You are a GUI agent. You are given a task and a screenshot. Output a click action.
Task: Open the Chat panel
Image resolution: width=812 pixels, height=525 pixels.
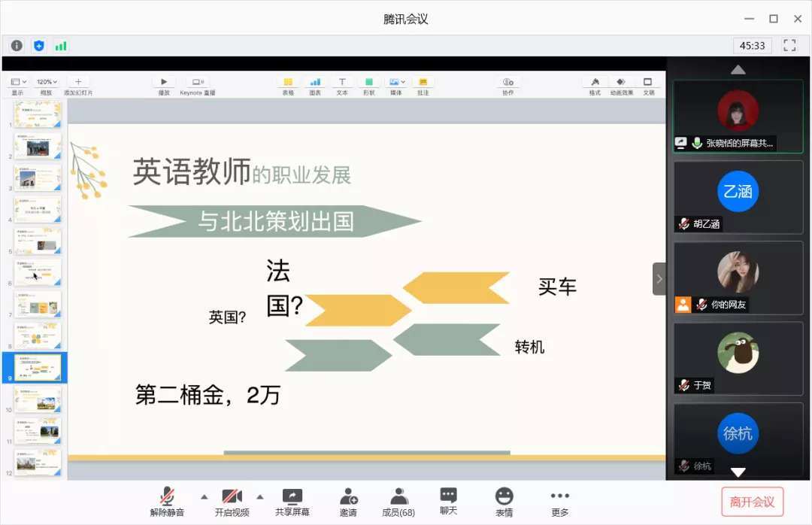pos(448,501)
